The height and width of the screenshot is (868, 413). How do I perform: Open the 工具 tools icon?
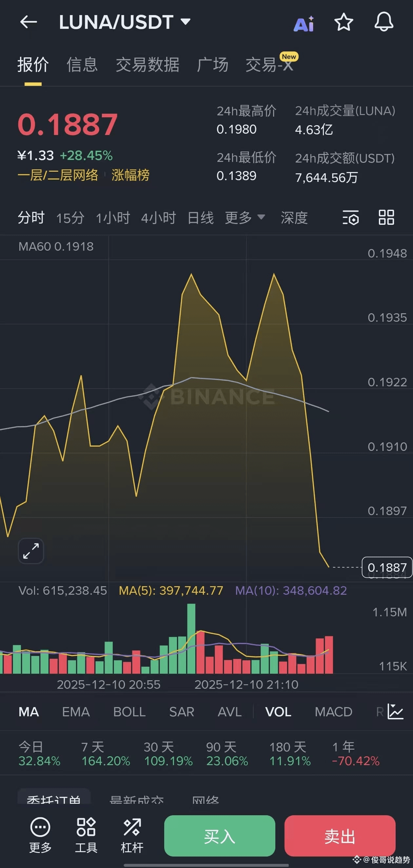[86, 836]
